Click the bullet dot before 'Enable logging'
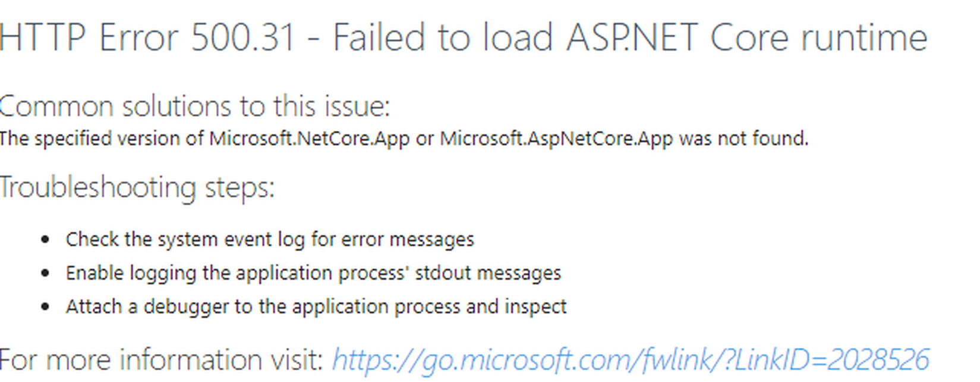This screenshot has height=382, width=980. tap(46, 273)
